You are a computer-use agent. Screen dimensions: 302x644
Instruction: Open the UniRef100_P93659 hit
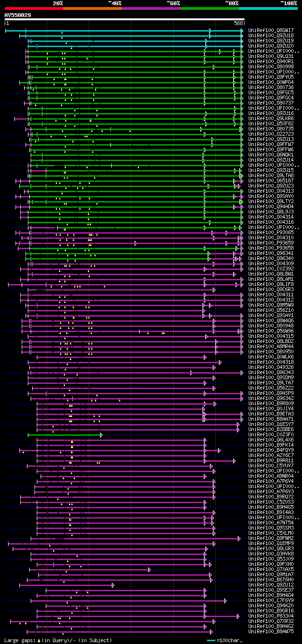click(271, 243)
